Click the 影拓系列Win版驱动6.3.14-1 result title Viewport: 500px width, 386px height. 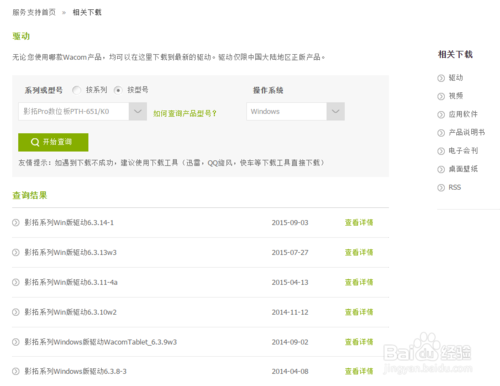pos(69,223)
